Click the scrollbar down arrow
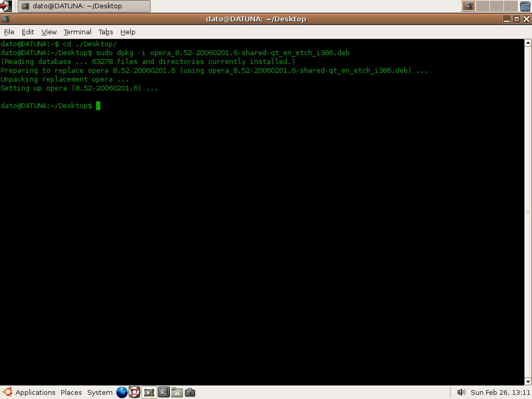532x399 pixels. pos(528,381)
